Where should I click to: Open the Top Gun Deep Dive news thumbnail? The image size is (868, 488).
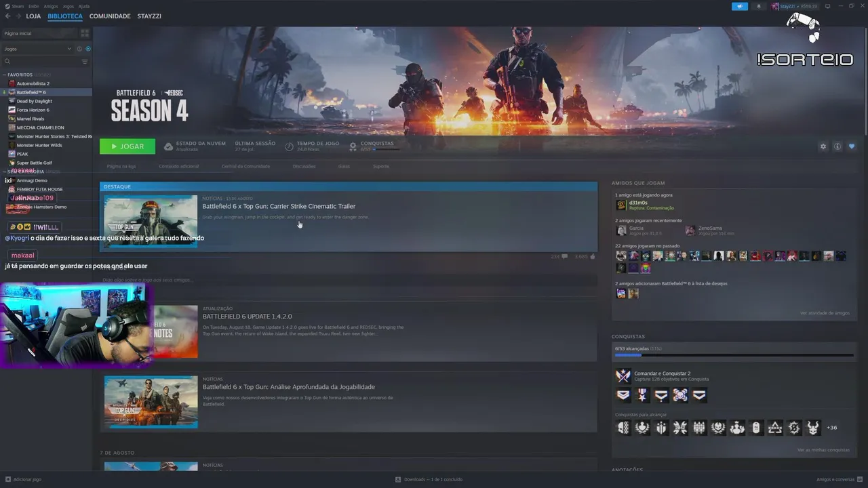(151, 402)
